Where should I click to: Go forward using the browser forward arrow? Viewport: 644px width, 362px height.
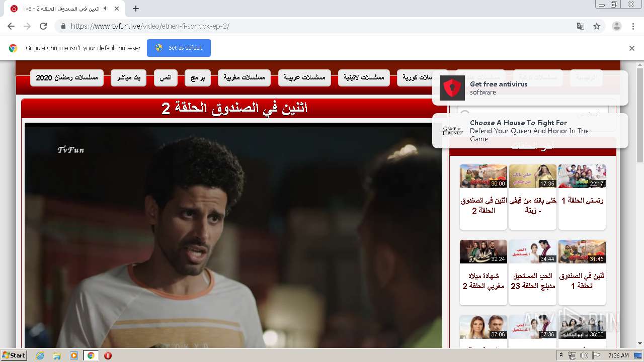pos(27,26)
